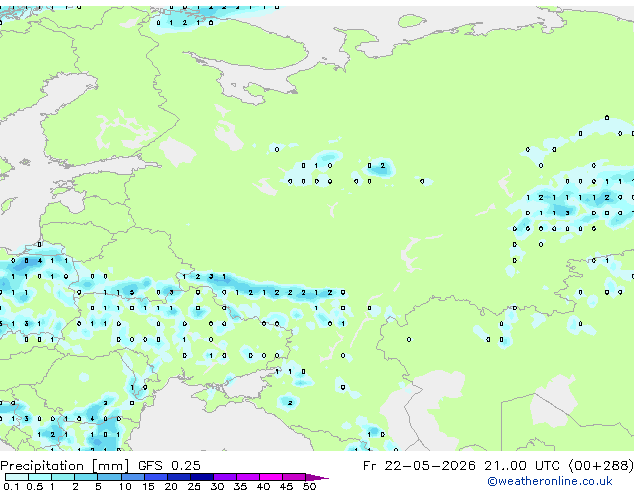Click the legend swatch between 0.5 and 1
This screenshot has width=634, height=490.
coord(40,477)
